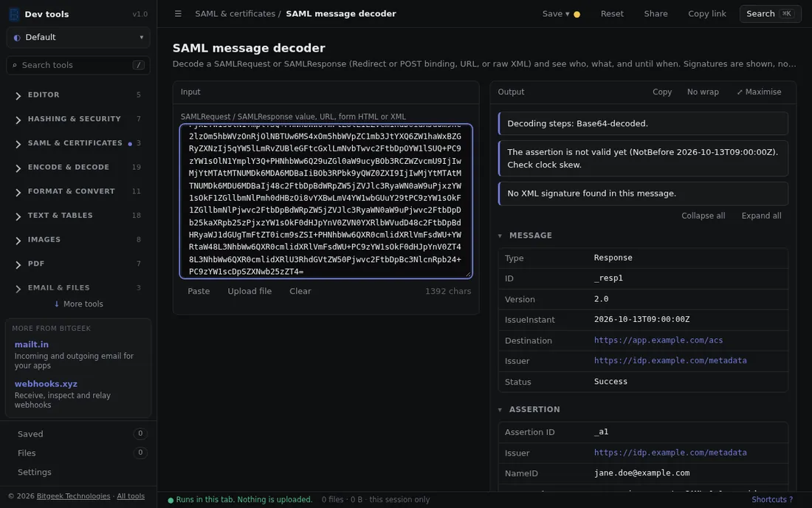Click Upload file under the input
Screen dimensions: 812x508
point(250,291)
